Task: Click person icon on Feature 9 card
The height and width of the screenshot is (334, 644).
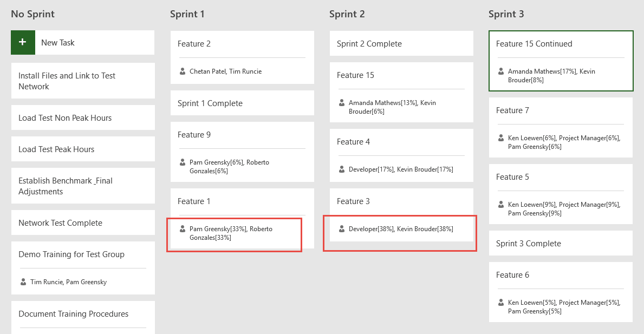Action: point(183,162)
